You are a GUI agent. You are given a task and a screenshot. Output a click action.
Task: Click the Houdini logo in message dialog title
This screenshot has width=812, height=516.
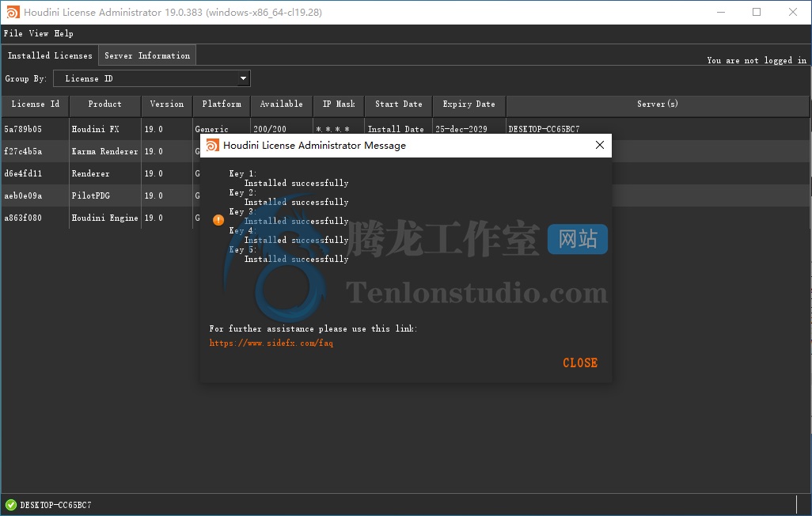pos(212,145)
